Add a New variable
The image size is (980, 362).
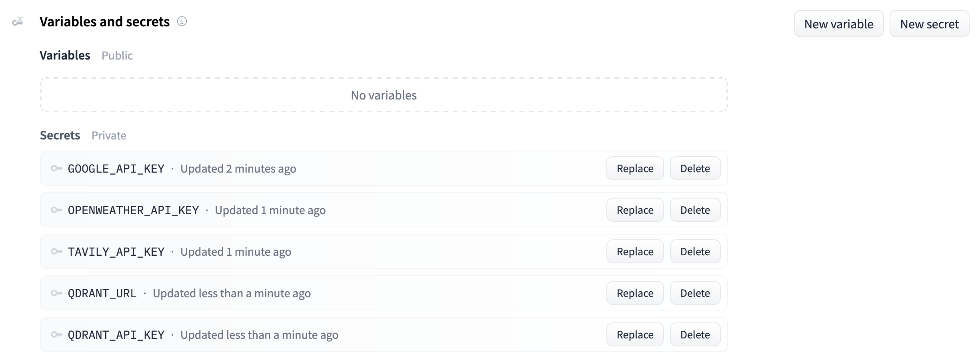pos(839,24)
